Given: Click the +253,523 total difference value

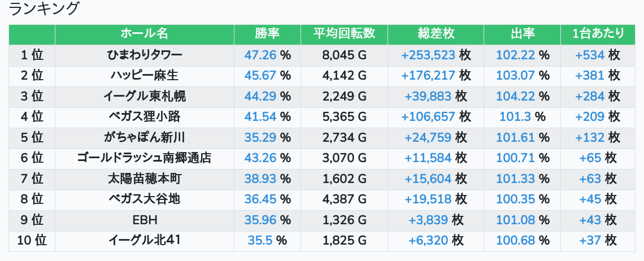Looking at the screenshot, I should coord(428,55).
